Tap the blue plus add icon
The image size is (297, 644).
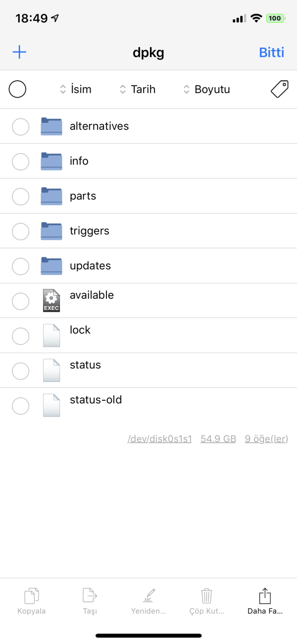click(19, 53)
